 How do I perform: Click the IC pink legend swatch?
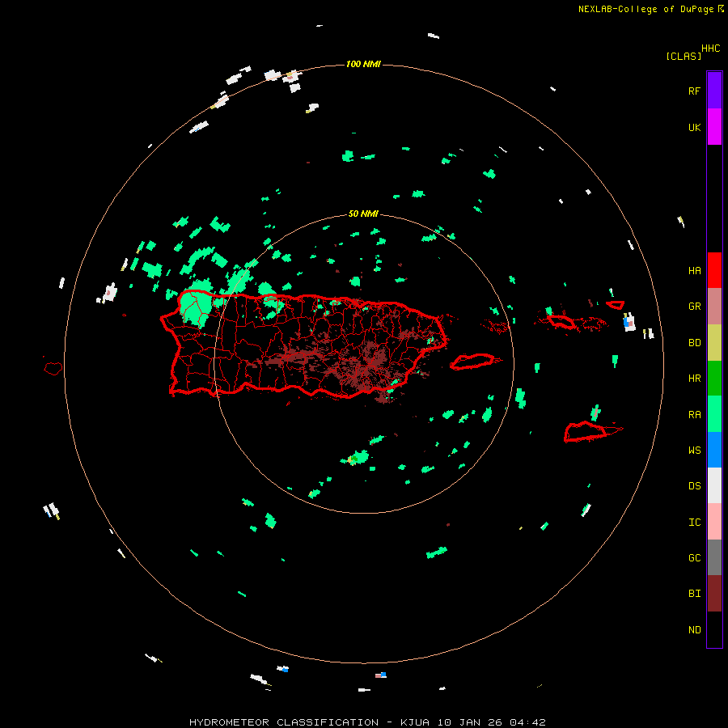(x=714, y=522)
